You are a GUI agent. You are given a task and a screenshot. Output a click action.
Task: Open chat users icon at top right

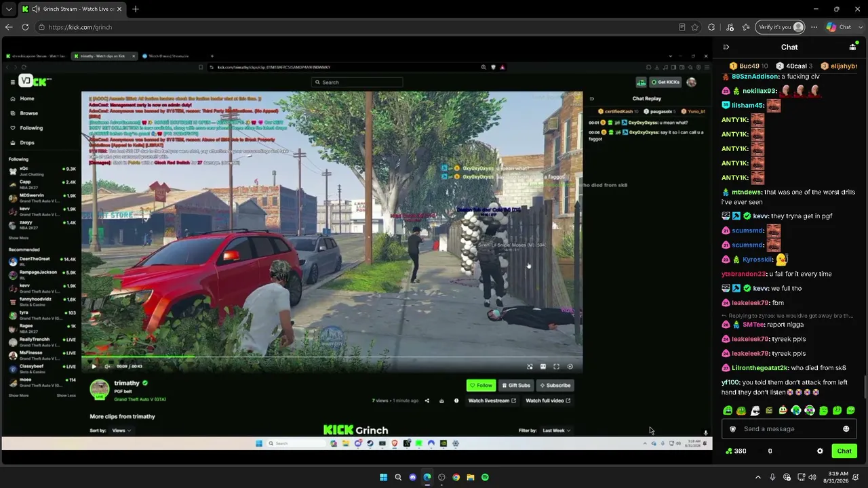852,47
